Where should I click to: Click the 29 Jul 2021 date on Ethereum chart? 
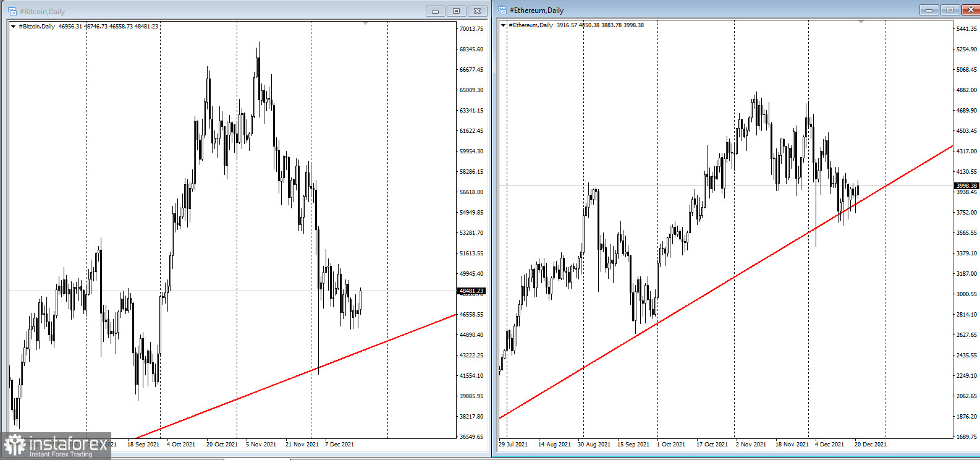coord(513,444)
